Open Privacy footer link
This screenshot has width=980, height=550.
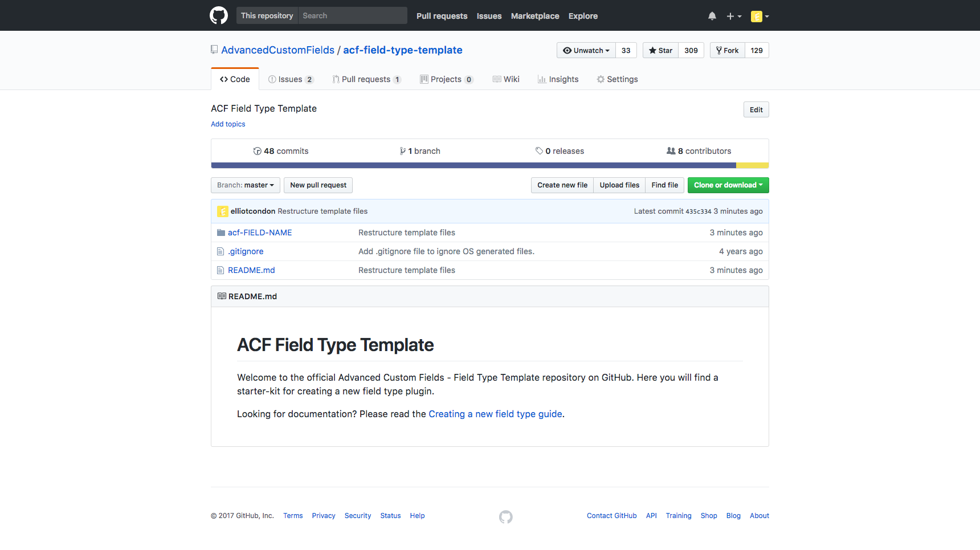point(324,516)
